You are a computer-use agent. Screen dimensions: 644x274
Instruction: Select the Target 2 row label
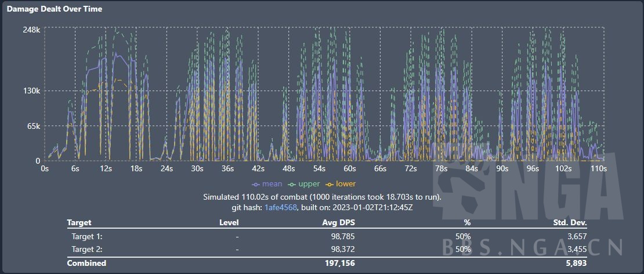click(87, 248)
